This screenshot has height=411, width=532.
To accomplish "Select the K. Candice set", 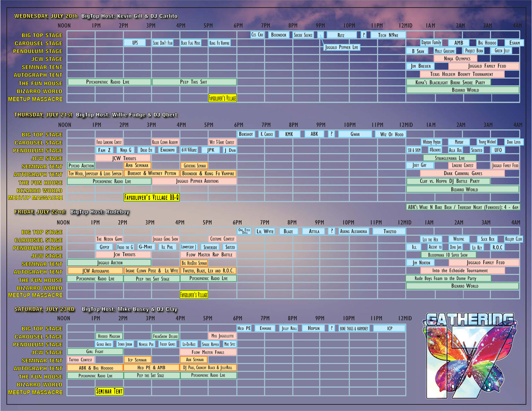I will point(267,134).
